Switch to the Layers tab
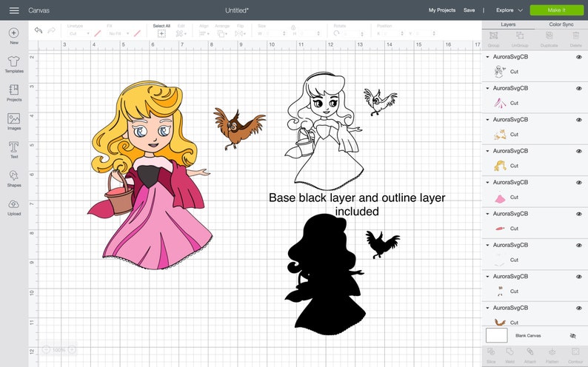 pyautogui.click(x=508, y=24)
